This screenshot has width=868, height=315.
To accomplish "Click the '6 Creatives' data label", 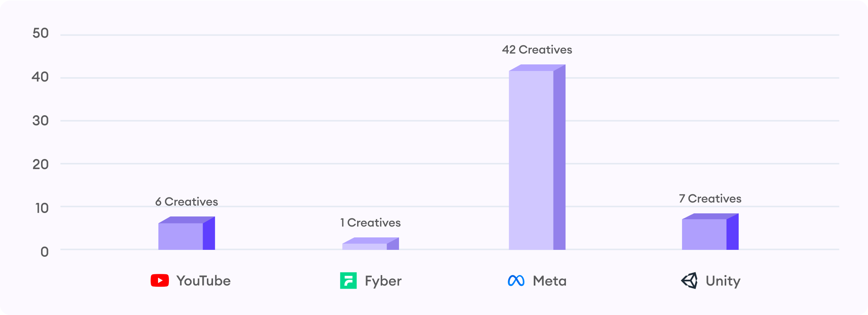I will point(187,202).
